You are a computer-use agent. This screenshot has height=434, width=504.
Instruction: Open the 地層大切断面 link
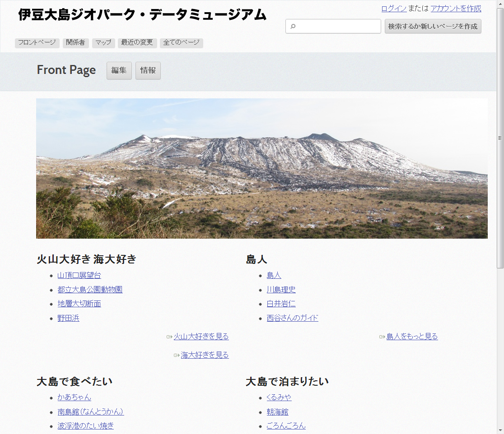pos(79,304)
